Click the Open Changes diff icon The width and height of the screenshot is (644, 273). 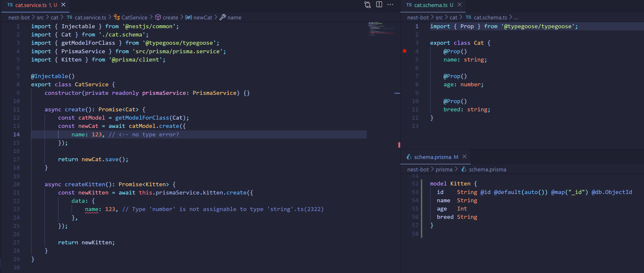[x=367, y=5]
